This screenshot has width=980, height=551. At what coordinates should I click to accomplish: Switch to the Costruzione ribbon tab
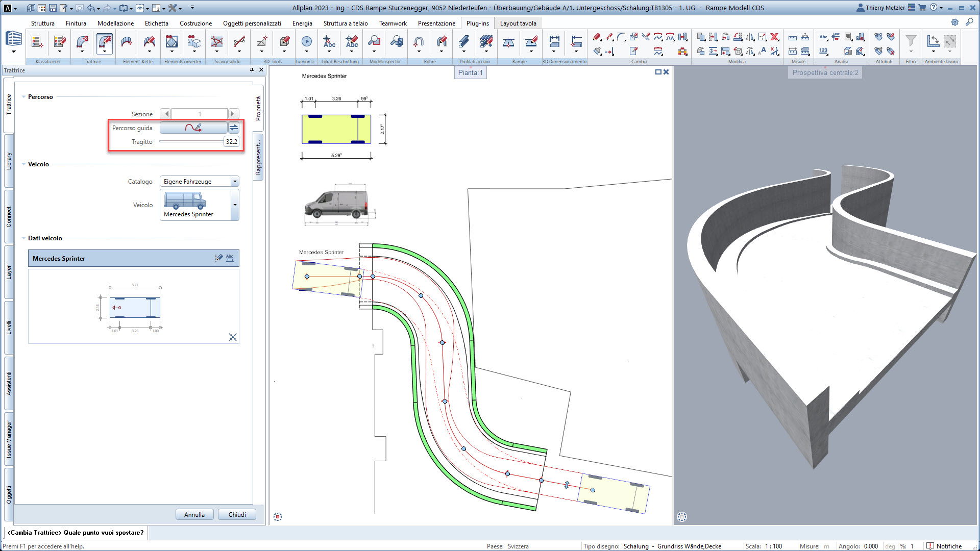click(195, 23)
